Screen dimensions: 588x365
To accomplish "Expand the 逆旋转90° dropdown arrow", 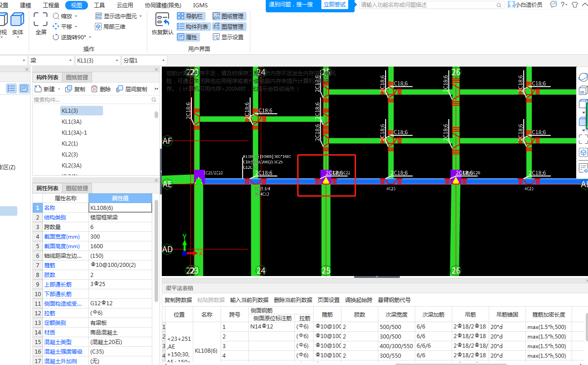I will click(90, 37).
